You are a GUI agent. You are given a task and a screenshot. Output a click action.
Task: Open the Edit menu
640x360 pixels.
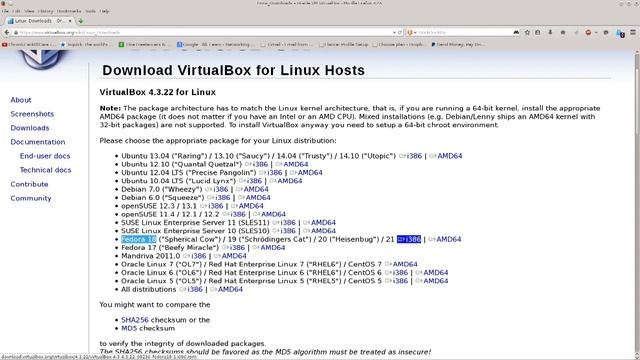click(x=16, y=11)
